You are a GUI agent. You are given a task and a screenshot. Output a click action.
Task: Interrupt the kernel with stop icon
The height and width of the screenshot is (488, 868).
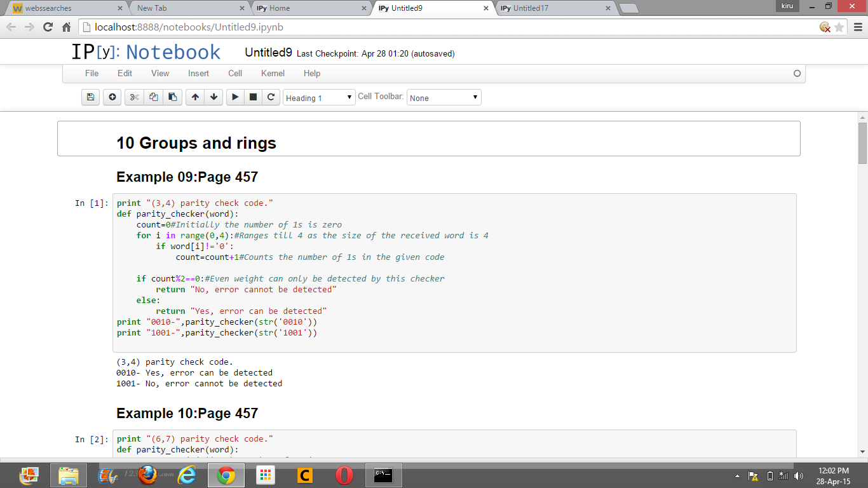pyautogui.click(x=253, y=97)
